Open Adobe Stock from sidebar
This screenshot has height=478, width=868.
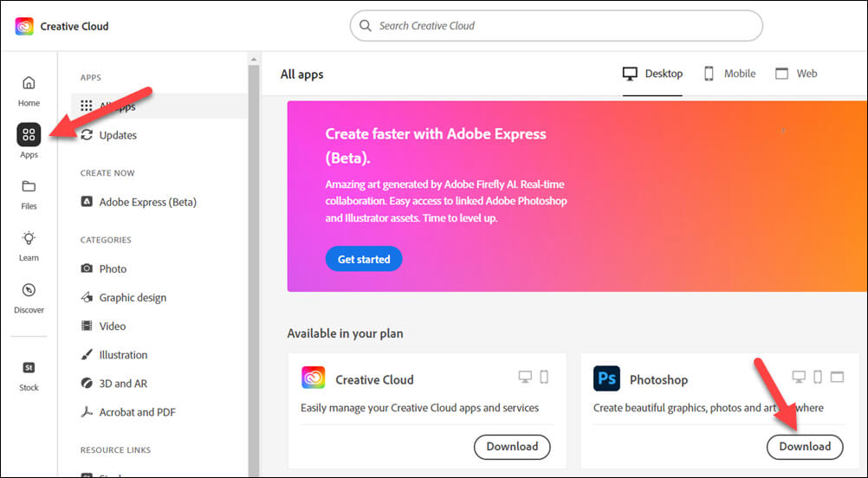[x=29, y=373]
